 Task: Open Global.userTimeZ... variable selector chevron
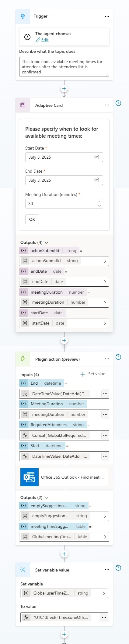[x=104, y=593]
